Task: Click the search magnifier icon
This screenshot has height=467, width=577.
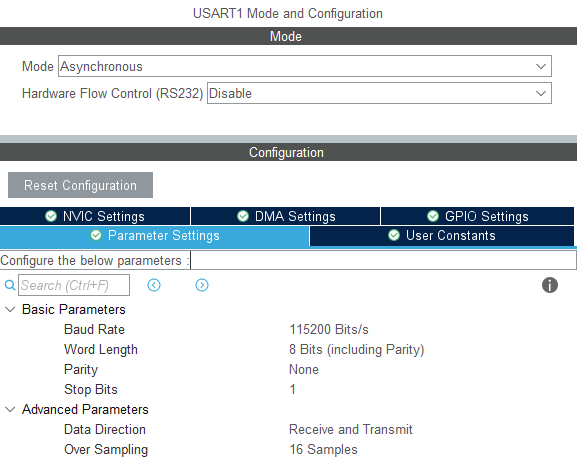Action: [x=10, y=285]
